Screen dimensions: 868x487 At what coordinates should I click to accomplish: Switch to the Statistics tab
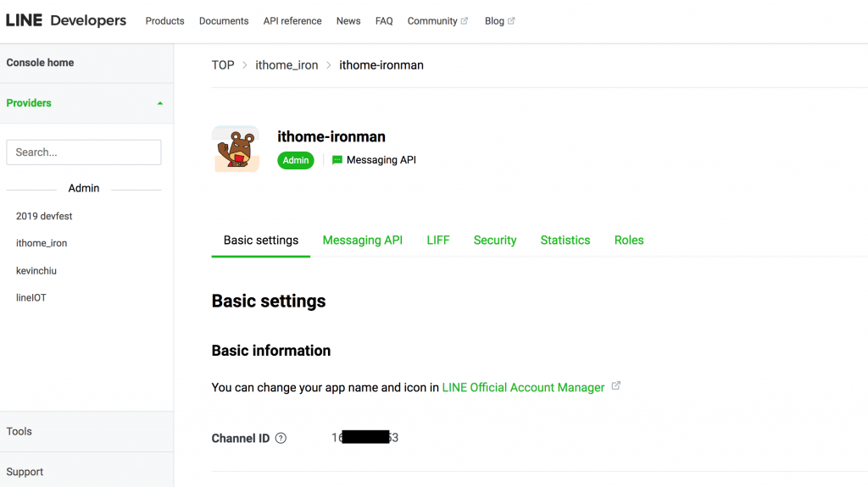(x=565, y=241)
